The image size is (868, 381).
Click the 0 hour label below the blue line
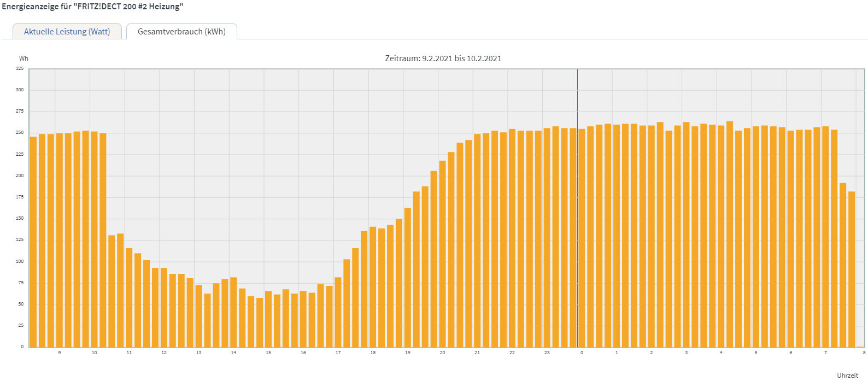(582, 353)
